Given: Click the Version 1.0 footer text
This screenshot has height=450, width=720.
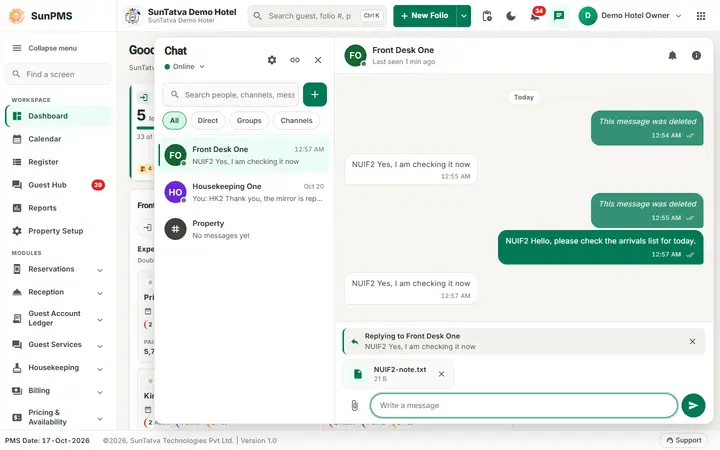Looking at the screenshot, I should coord(259,440).
